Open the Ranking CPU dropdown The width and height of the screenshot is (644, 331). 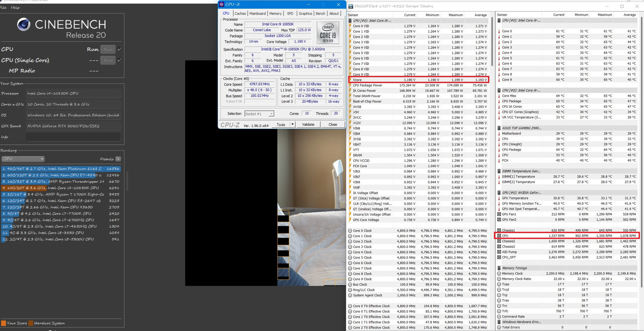click(23, 159)
